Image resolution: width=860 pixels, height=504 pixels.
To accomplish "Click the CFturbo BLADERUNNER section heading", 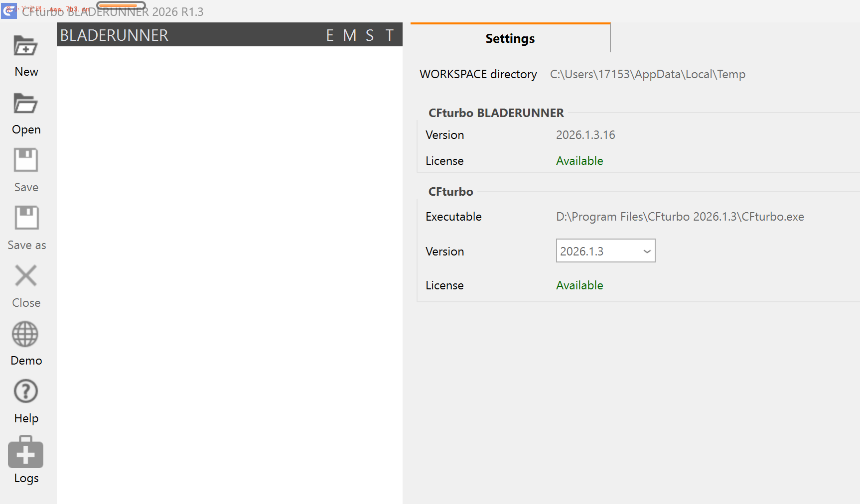I will pos(496,113).
